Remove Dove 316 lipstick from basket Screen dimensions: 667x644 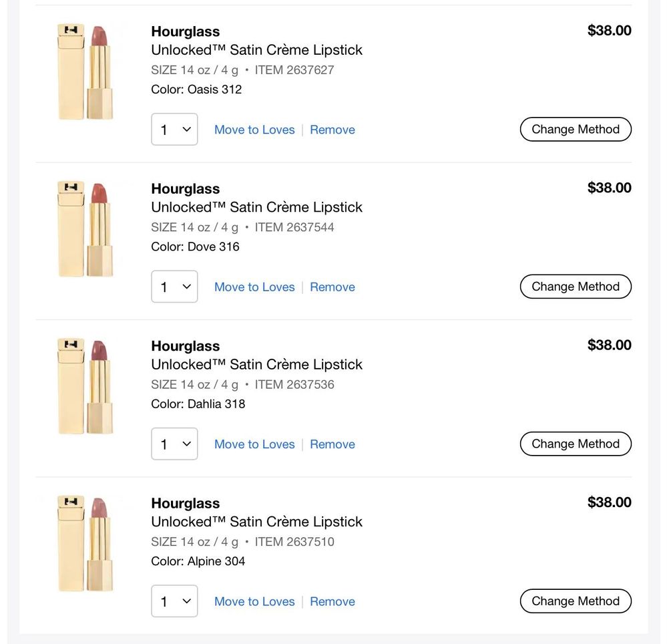pos(332,287)
